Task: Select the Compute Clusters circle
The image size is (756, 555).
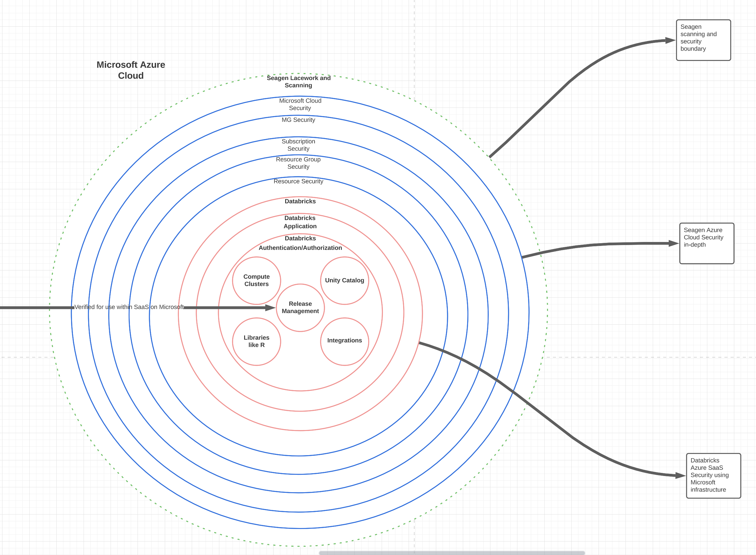Action: coord(256,281)
